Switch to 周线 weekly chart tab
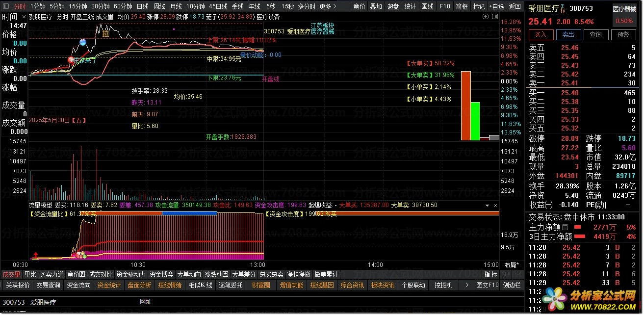The image size is (644, 315). point(159,6)
